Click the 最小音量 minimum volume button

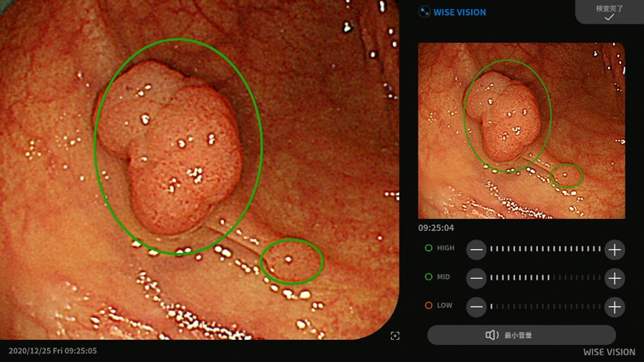click(521, 335)
